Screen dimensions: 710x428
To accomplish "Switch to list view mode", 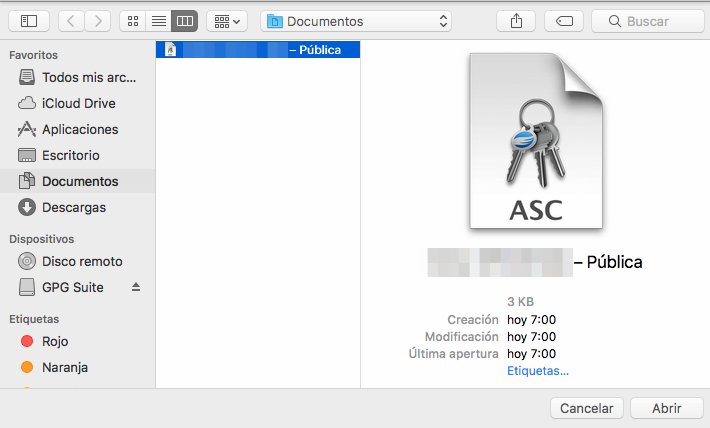I will (158, 21).
